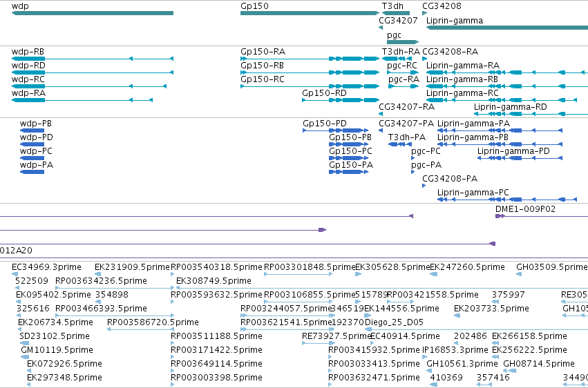Select the Liprin-gamma-PB protein label

[473, 138]
